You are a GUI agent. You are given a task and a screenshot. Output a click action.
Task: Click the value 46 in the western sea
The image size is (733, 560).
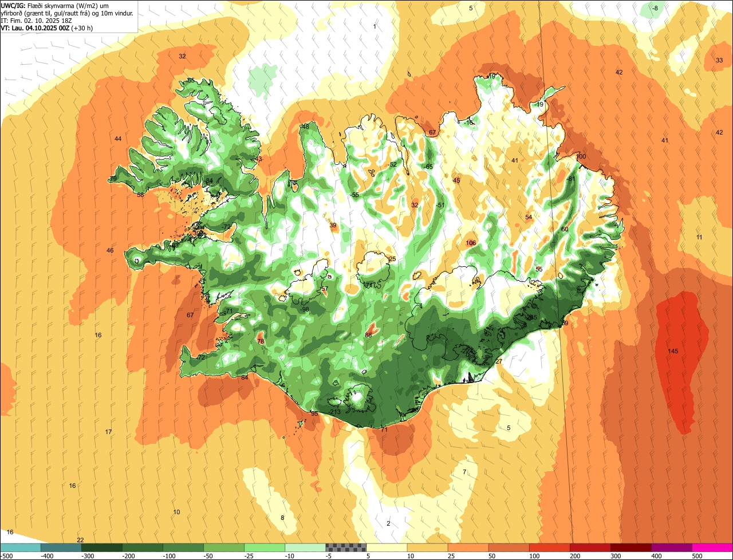[x=110, y=250]
